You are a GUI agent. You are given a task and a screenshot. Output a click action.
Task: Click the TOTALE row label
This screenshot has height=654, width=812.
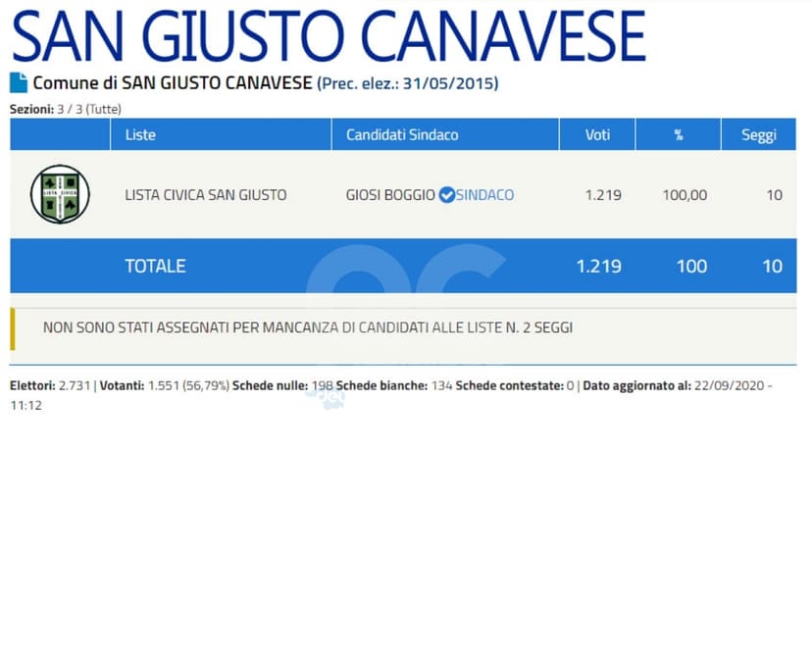click(x=155, y=266)
